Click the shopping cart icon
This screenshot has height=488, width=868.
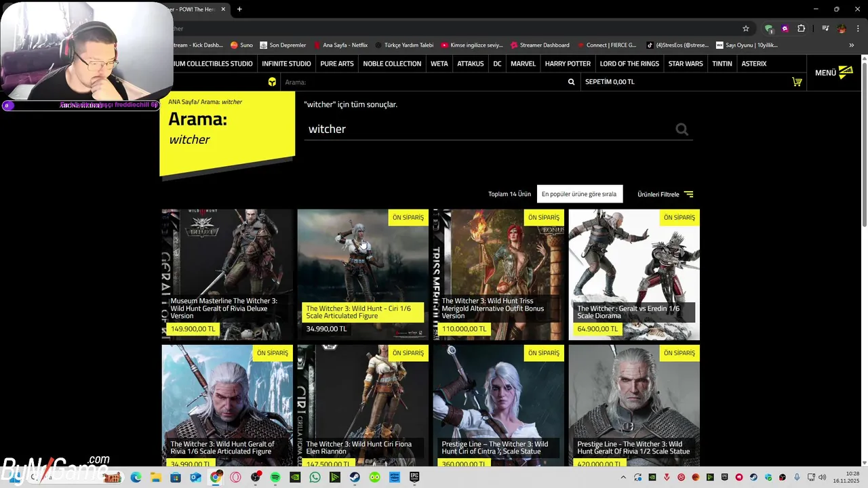(x=797, y=82)
